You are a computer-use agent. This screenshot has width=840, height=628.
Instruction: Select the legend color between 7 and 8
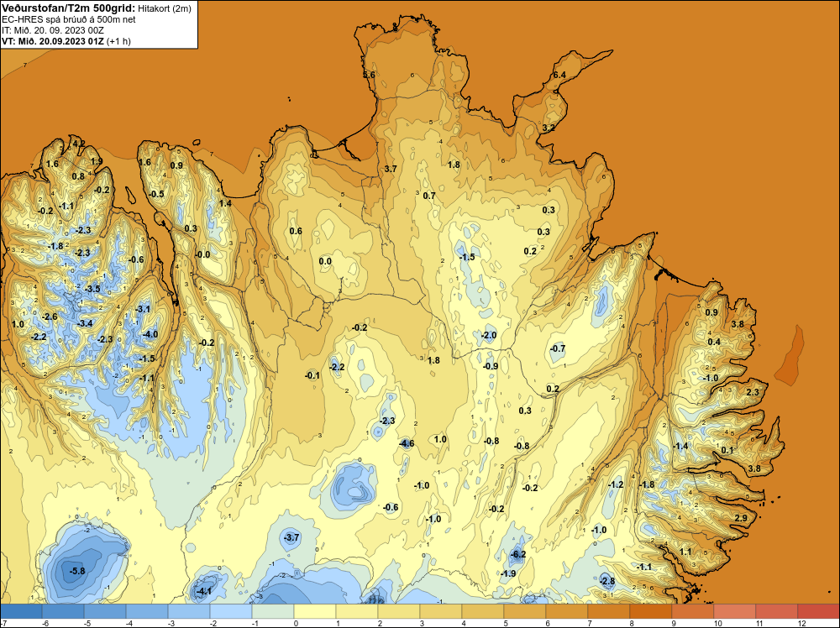coord(608,611)
